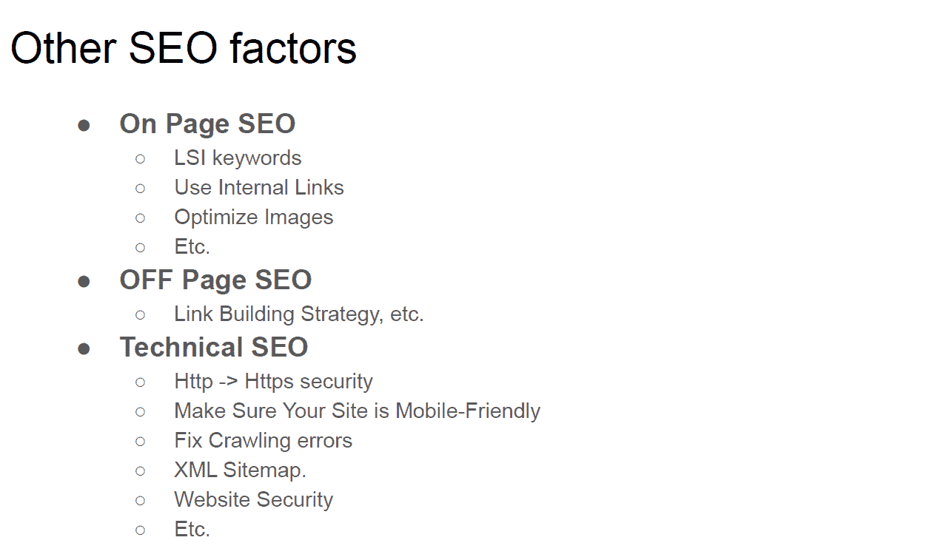
Task: Click 'Link Building Strategy, etc.' text
Action: (x=299, y=314)
